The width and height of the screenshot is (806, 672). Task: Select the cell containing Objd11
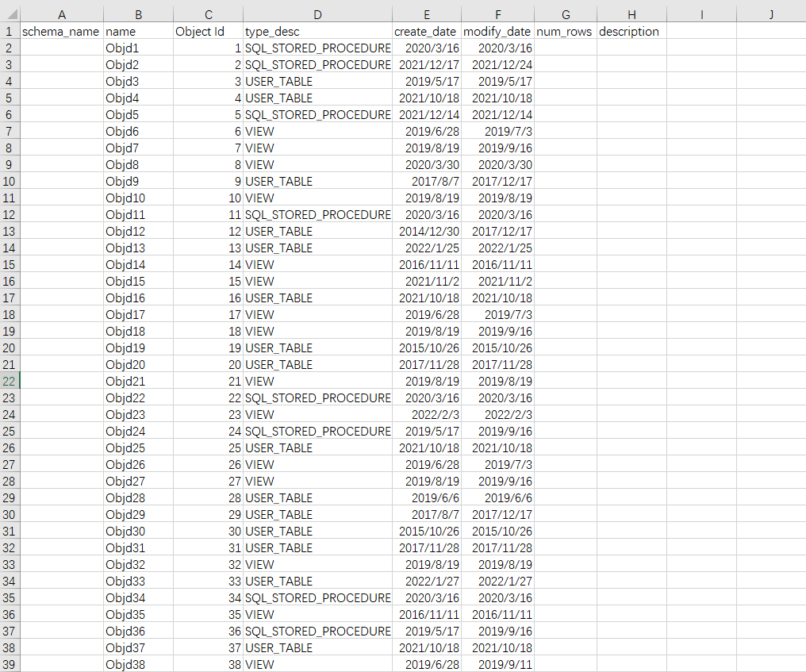click(x=138, y=215)
